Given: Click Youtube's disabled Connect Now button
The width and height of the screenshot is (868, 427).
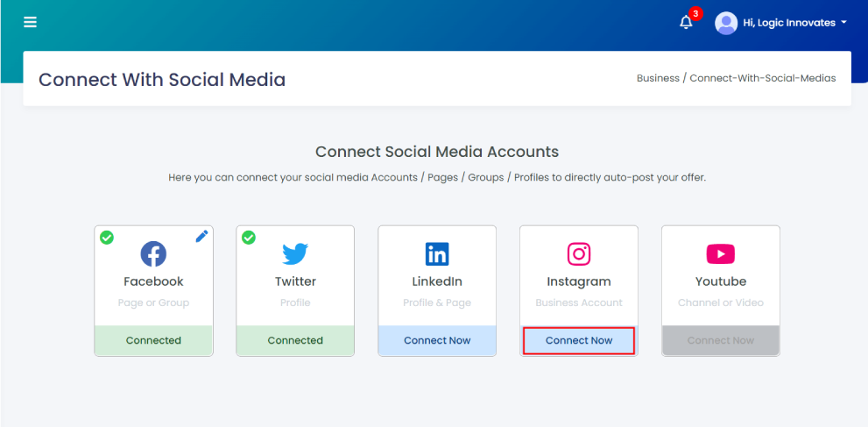Looking at the screenshot, I should [720, 340].
